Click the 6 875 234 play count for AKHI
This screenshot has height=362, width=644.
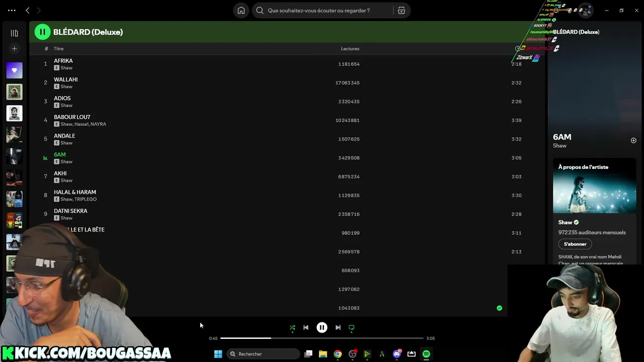click(x=349, y=177)
